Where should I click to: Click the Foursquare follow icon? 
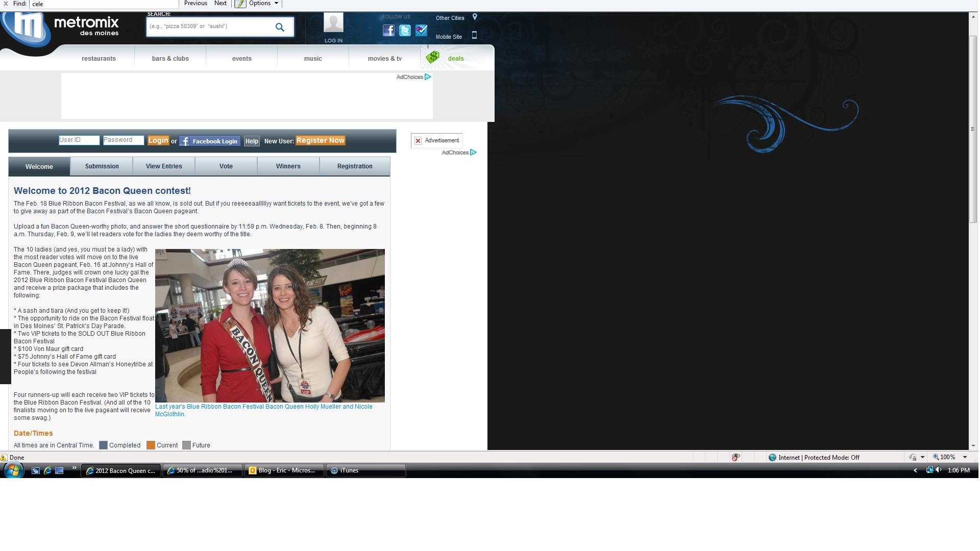coord(421,31)
